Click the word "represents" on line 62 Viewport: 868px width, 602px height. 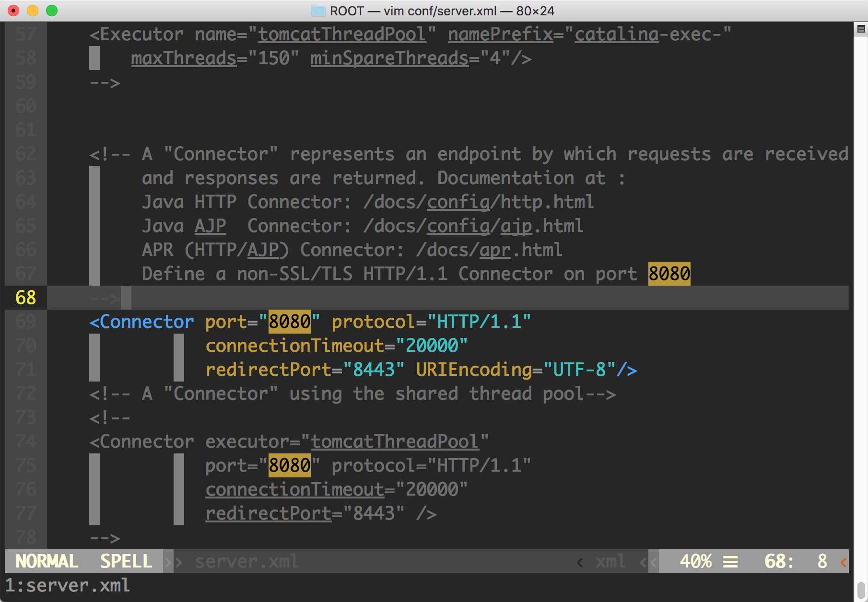pyautogui.click(x=342, y=154)
